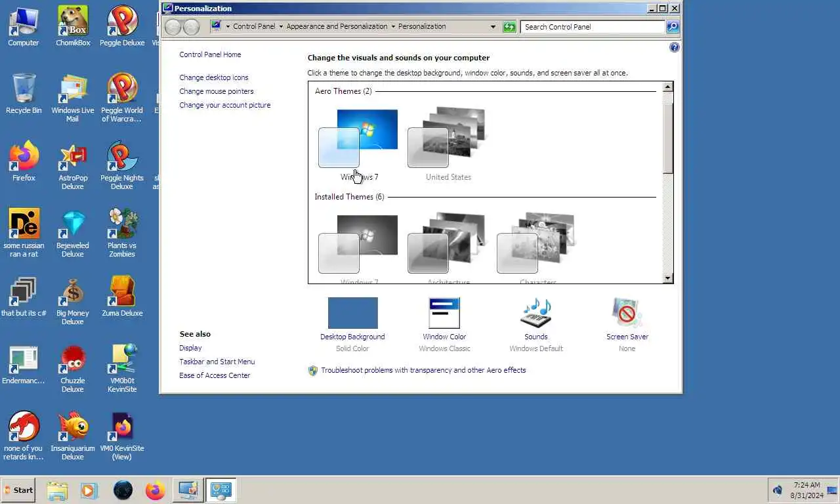This screenshot has height=504, width=840.
Task: Click the Search Control Panel magnifier icon
Action: pos(673,27)
